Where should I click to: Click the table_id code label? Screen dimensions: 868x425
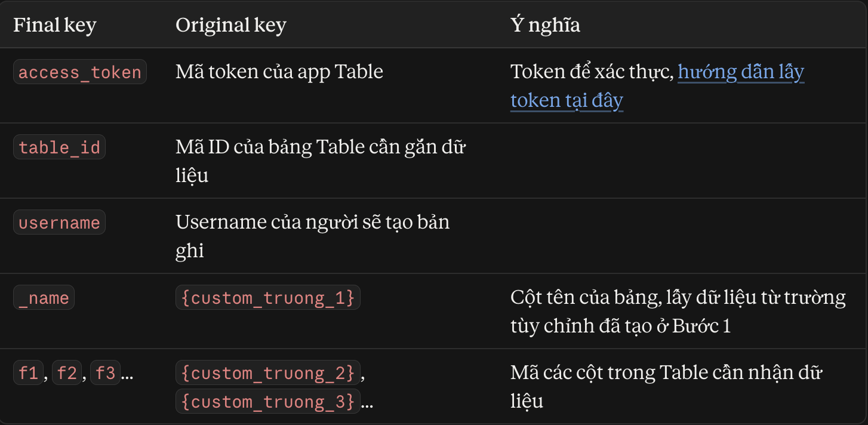coord(59,147)
